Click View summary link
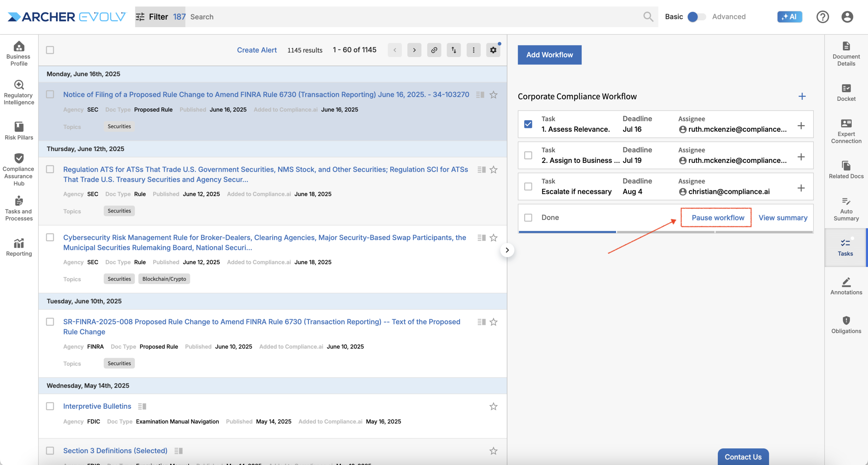 pos(783,218)
